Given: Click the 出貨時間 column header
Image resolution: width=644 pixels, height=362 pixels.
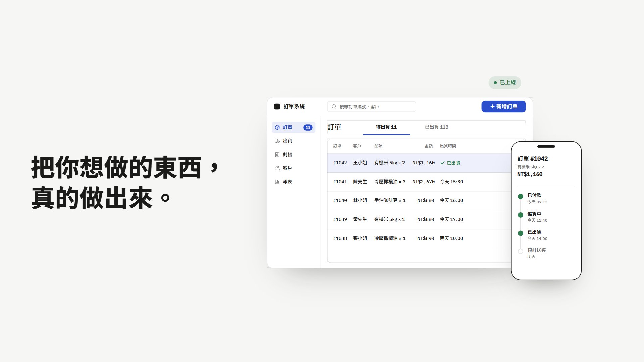Looking at the screenshot, I should [448, 146].
